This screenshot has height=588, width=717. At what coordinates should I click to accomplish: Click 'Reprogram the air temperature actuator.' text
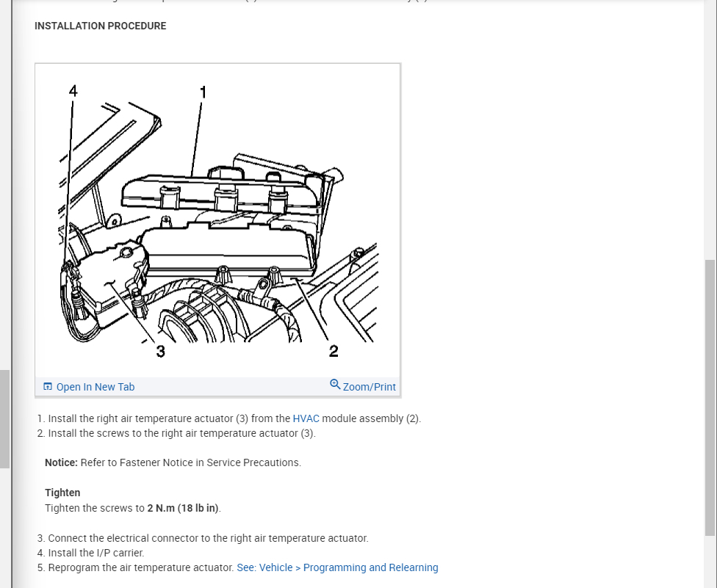coord(141,567)
